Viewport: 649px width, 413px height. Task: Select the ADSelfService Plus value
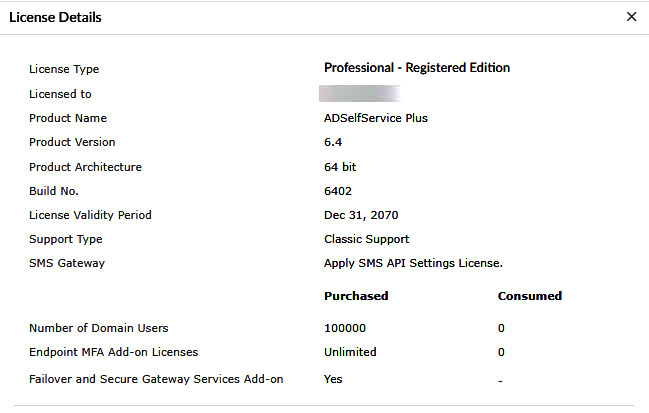(x=376, y=118)
